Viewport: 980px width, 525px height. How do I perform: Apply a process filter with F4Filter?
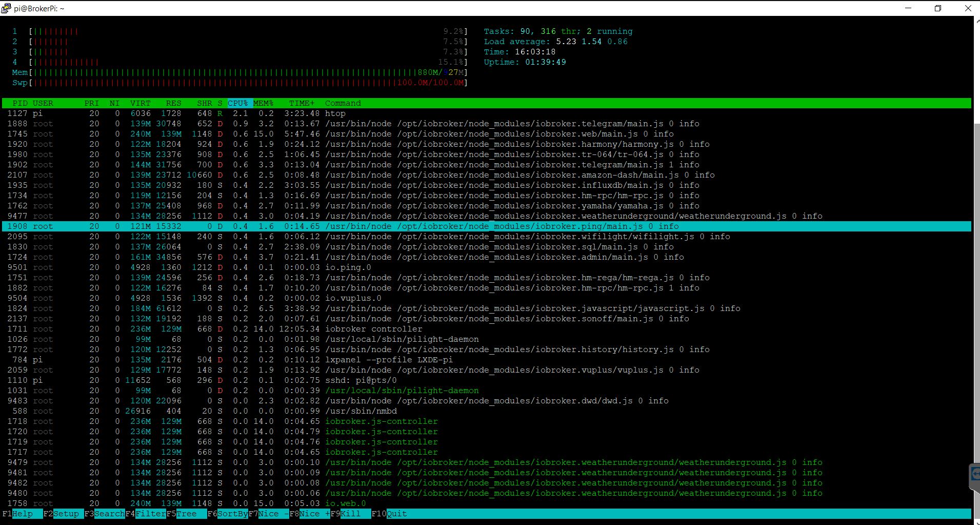[145, 513]
